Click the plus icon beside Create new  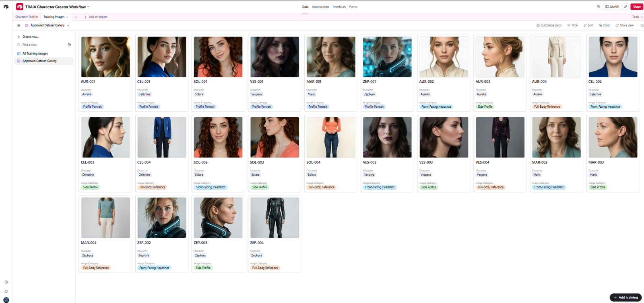coord(19,37)
